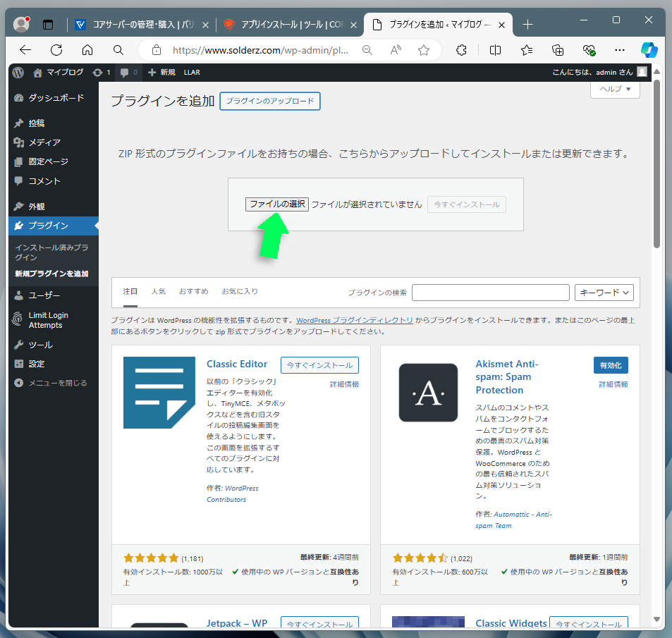Open the updates indicator showing 1
Screen dimensions: 672x638
(x=102, y=73)
